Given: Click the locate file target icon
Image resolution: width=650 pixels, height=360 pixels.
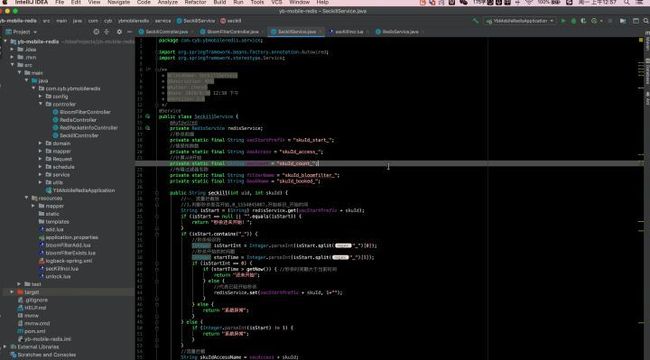Looking at the screenshot, I should pyautogui.click(x=96, y=32).
